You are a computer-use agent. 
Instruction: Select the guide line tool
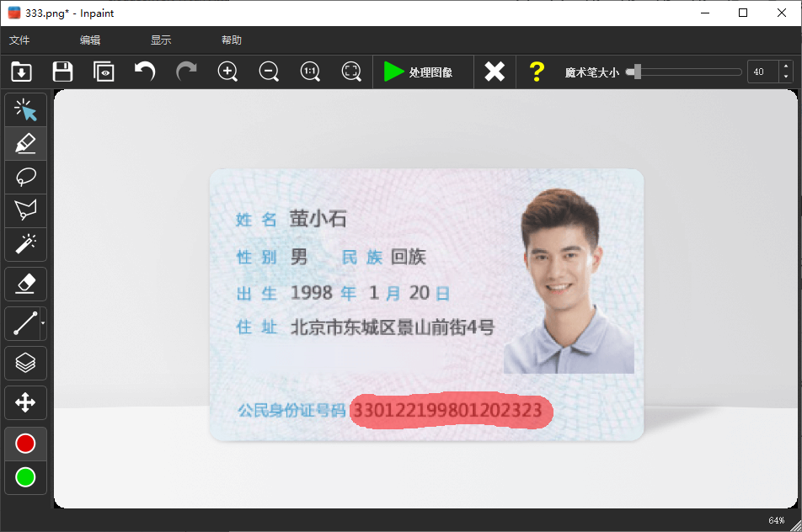(x=25, y=323)
